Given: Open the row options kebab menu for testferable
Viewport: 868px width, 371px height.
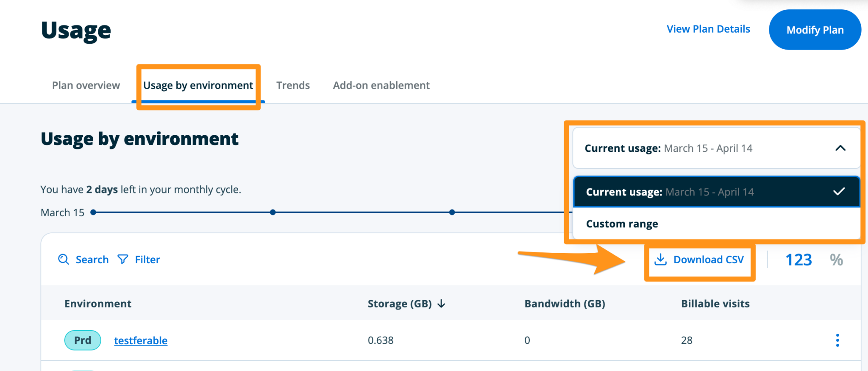Looking at the screenshot, I should [837, 340].
